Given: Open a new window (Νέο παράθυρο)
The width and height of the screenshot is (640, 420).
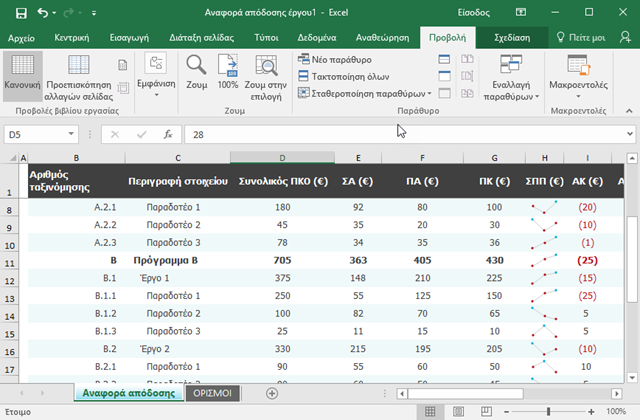Looking at the screenshot, I should click(335, 60).
